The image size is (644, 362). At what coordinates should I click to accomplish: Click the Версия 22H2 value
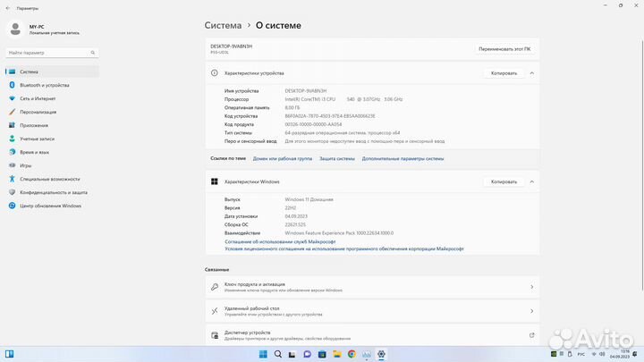tap(291, 208)
